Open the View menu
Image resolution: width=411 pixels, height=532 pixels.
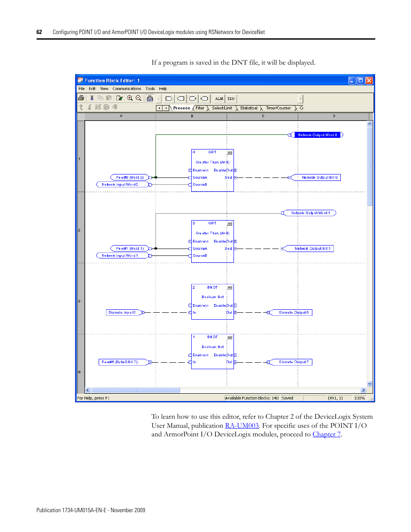(104, 89)
